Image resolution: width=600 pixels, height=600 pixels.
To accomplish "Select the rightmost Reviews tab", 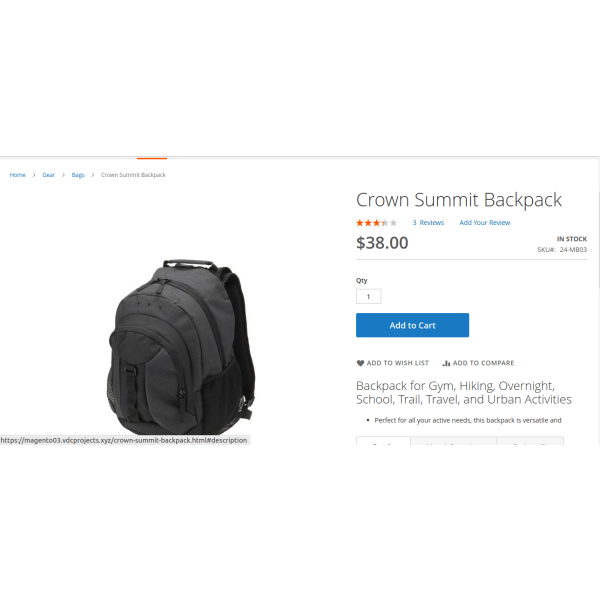I will (530, 441).
